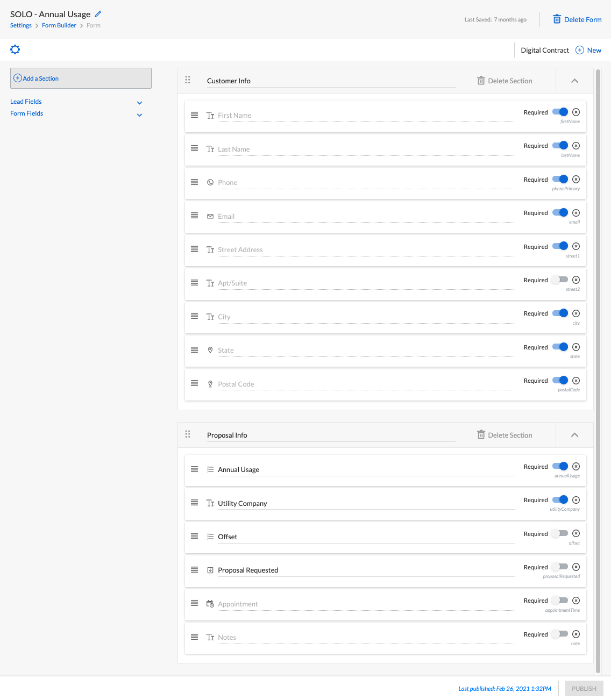Click the vertical scrollbar of the form panel
The width and height of the screenshot is (611, 700).
tap(598, 371)
